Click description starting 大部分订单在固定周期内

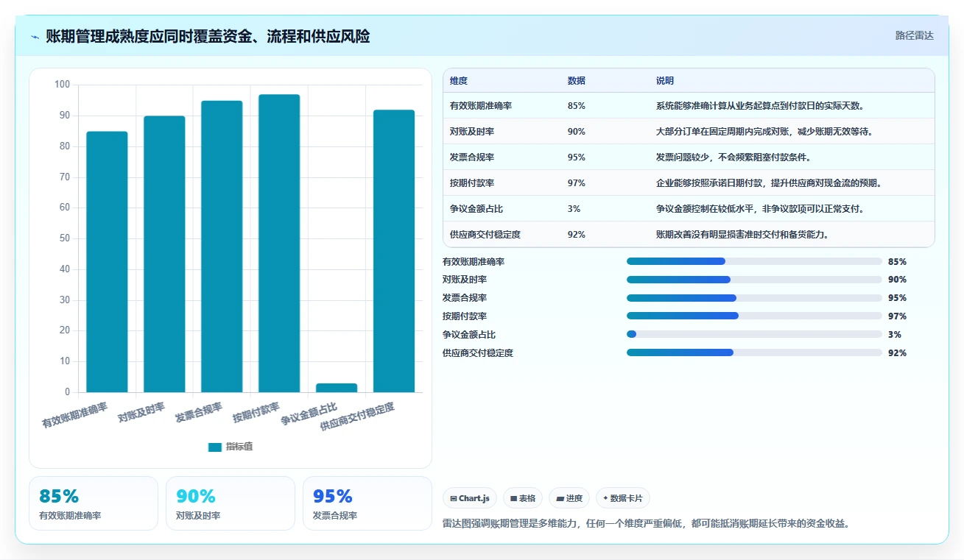tap(764, 132)
